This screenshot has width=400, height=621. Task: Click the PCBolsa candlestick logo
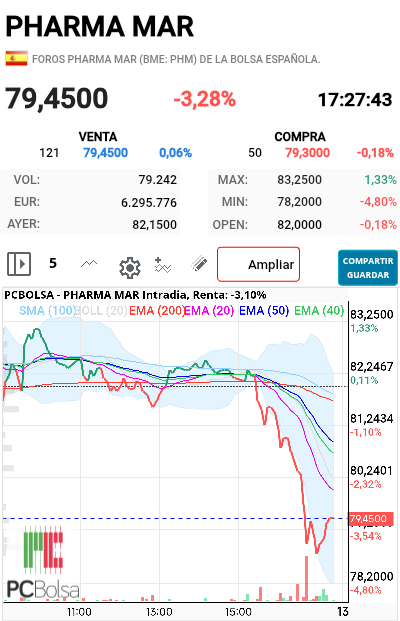click(43, 561)
